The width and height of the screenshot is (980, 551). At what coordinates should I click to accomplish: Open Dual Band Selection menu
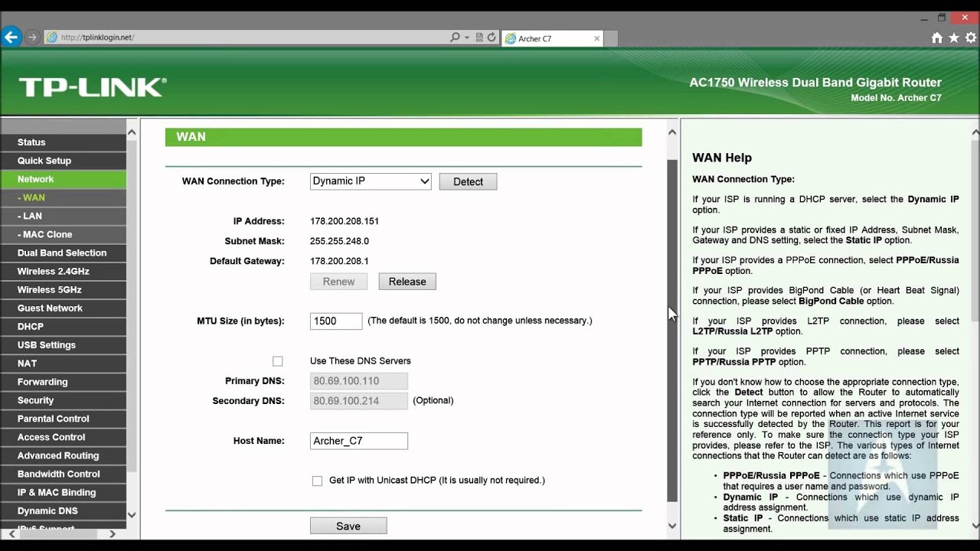63,253
